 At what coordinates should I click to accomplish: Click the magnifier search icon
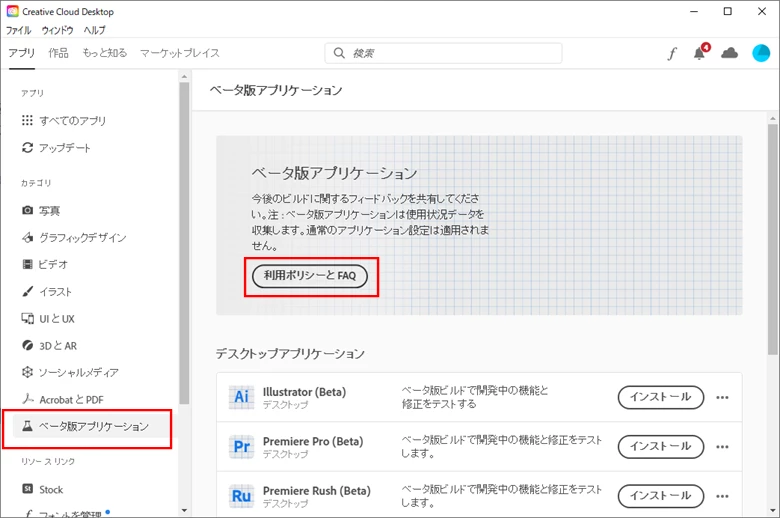tap(339, 53)
